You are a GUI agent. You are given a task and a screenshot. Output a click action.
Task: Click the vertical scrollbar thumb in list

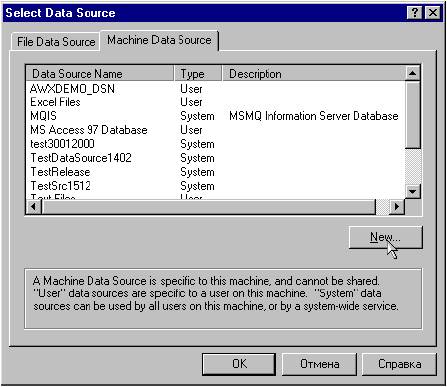tap(413, 114)
